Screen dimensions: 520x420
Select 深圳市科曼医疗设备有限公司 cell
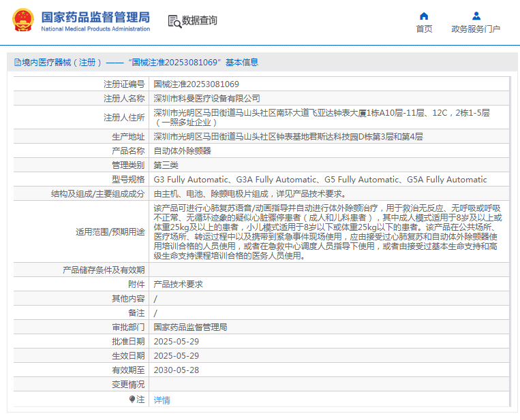click(x=207, y=99)
